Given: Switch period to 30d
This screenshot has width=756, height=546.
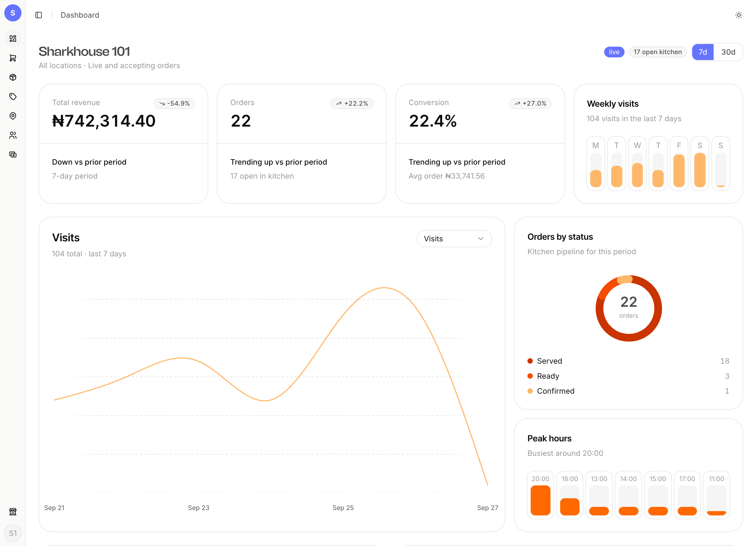Looking at the screenshot, I should [728, 52].
